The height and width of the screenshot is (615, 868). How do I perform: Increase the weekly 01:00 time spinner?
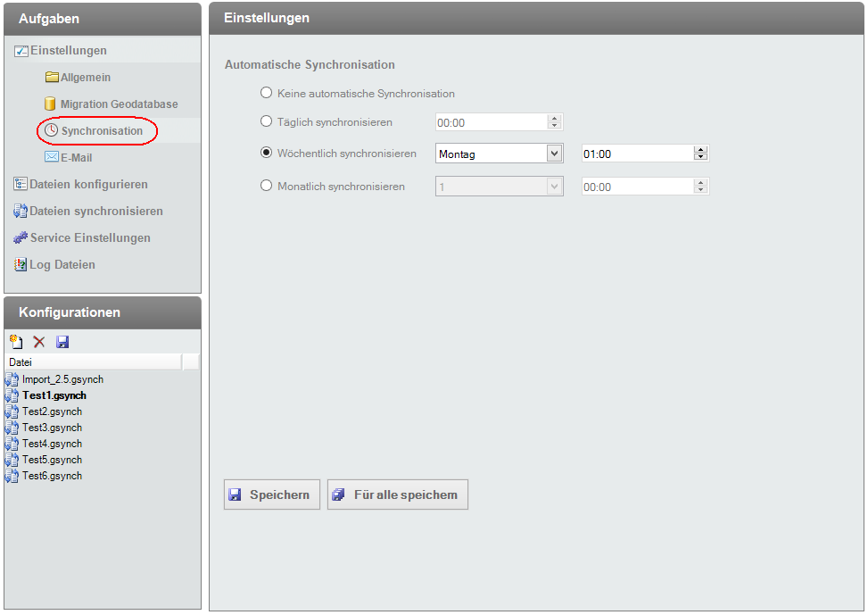[x=700, y=150]
